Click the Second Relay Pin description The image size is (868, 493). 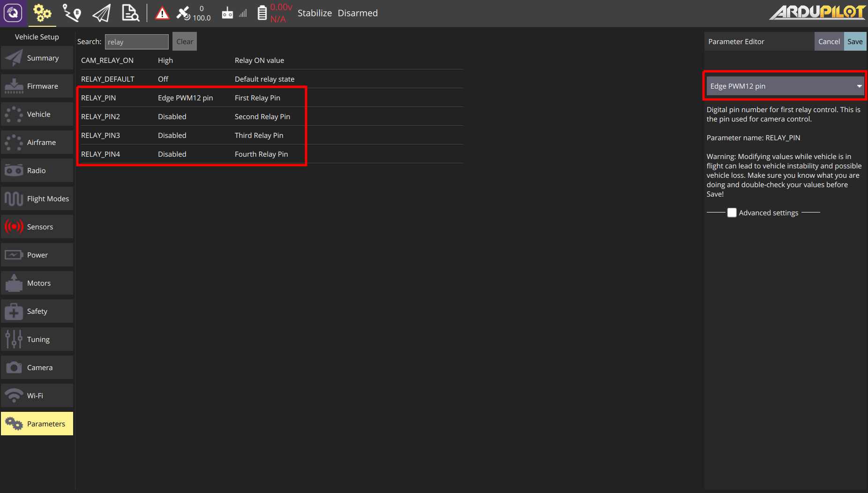coord(262,117)
